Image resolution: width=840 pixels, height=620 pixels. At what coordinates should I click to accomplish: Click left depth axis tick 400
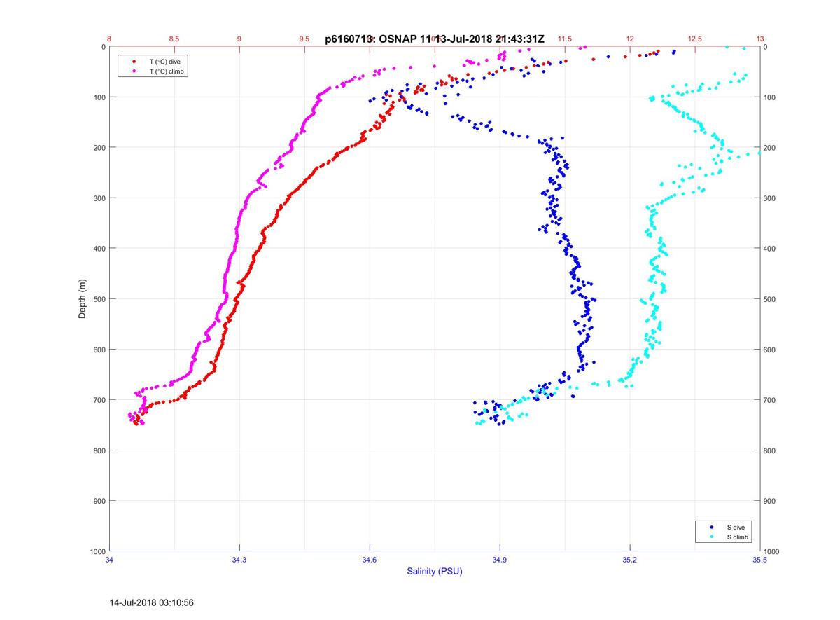coord(99,249)
